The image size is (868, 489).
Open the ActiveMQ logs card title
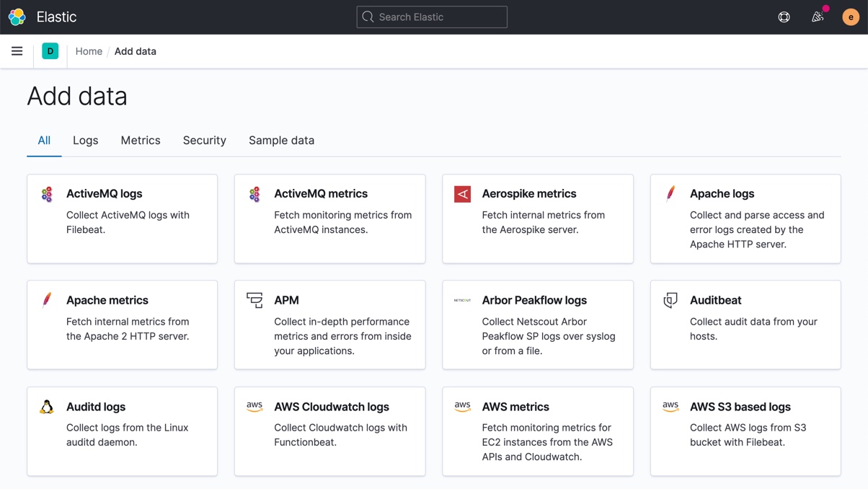pyautogui.click(x=105, y=193)
